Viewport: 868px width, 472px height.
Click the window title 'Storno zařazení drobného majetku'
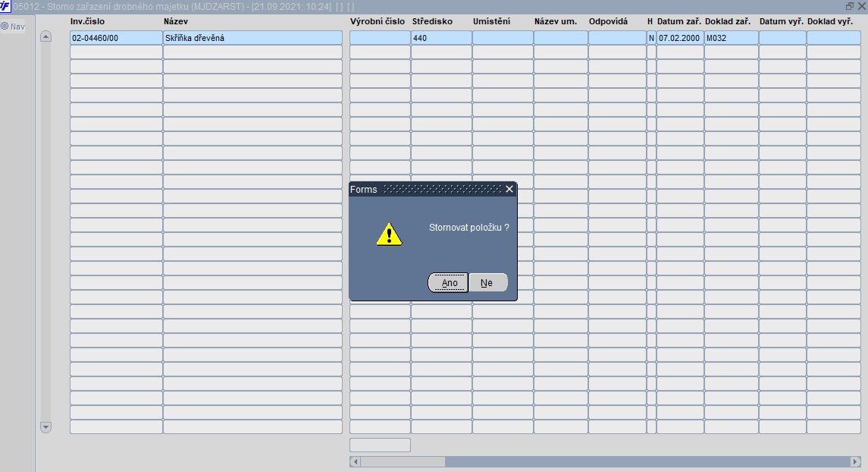pos(118,7)
